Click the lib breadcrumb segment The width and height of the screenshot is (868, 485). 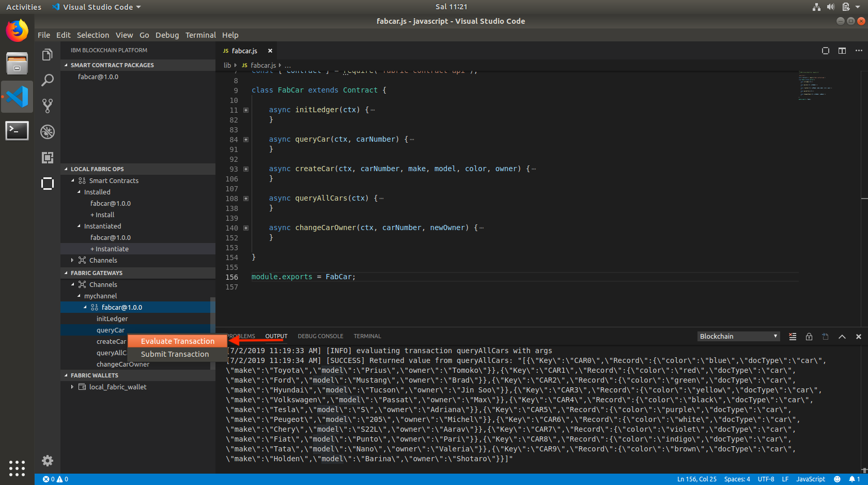pyautogui.click(x=227, y=65)
